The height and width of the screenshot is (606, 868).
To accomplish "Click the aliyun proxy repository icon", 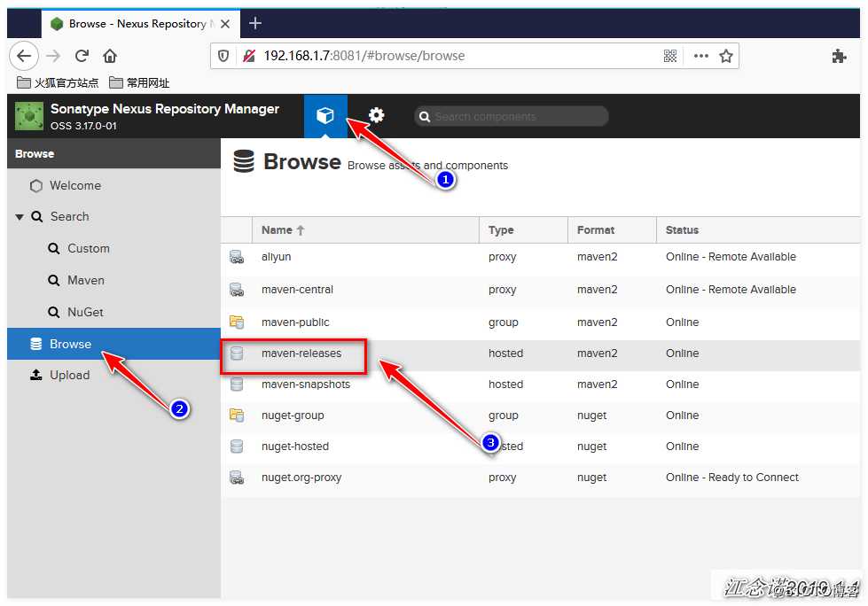I will [x=237, y=257].
